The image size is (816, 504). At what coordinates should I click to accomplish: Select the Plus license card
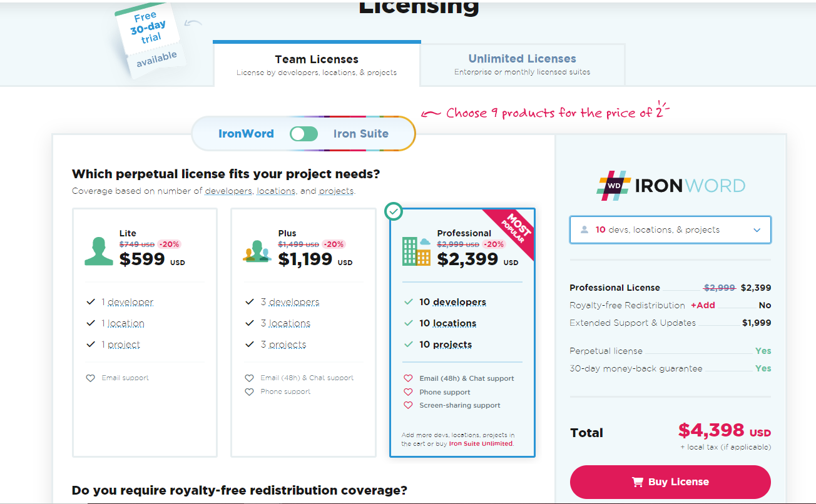point(303,331)
